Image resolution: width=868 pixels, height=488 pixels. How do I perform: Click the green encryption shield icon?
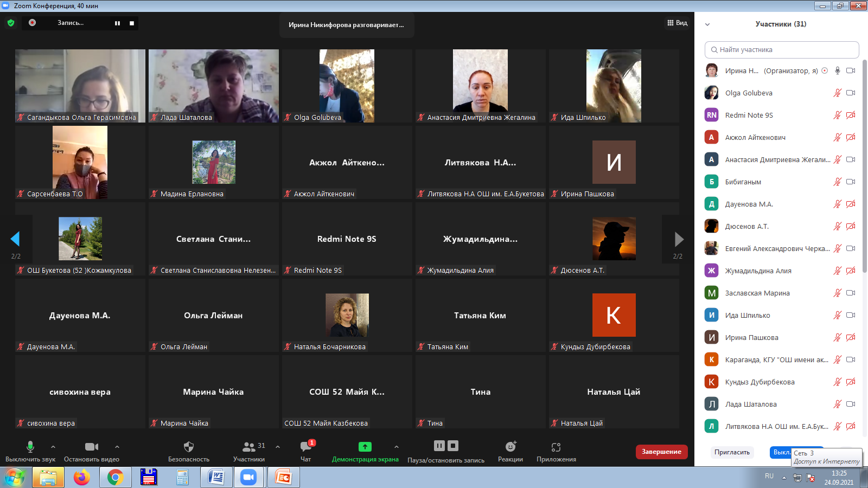[x=11, y=23]
